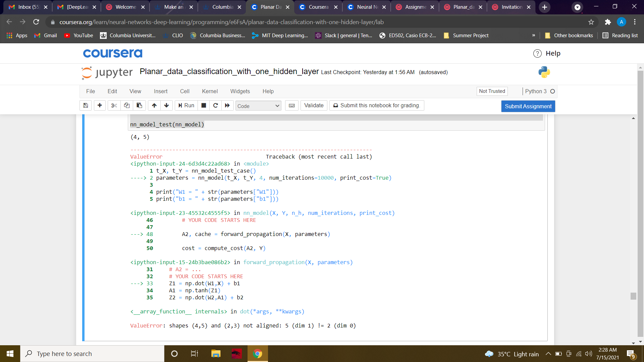644x362 pixels.
Task: Open the Kernel menu
Action: (210, 91)
